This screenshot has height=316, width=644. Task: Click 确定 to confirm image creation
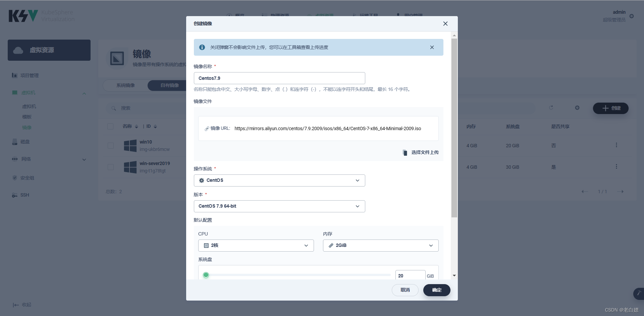pyautogui.click(x=437, y=290)
